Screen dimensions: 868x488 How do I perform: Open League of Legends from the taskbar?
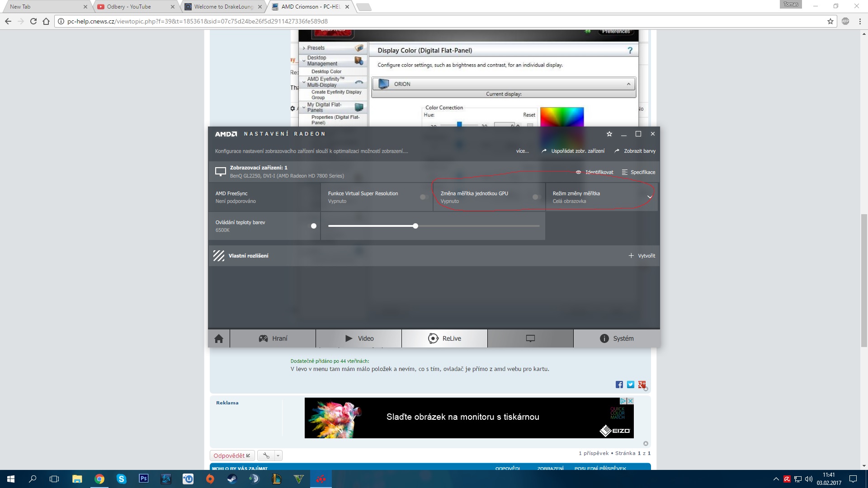coord(276,479)
